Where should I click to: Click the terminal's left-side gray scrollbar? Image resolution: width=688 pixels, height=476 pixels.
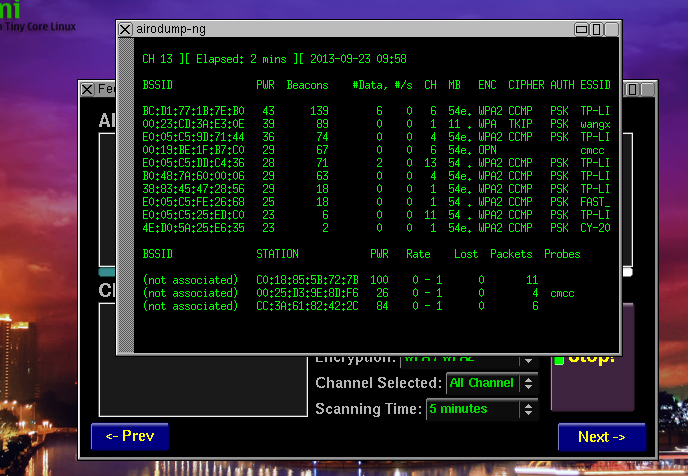click(x=126, y=195)
